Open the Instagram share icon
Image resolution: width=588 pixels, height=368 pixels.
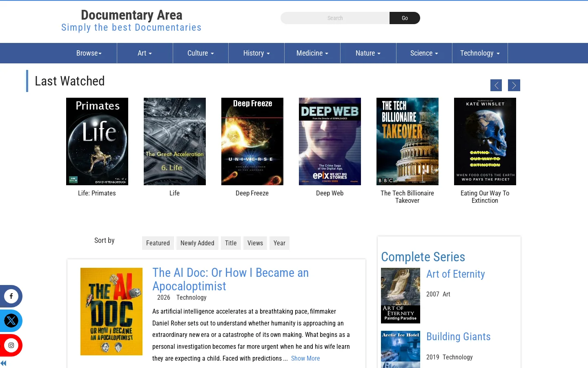point(11,345)
